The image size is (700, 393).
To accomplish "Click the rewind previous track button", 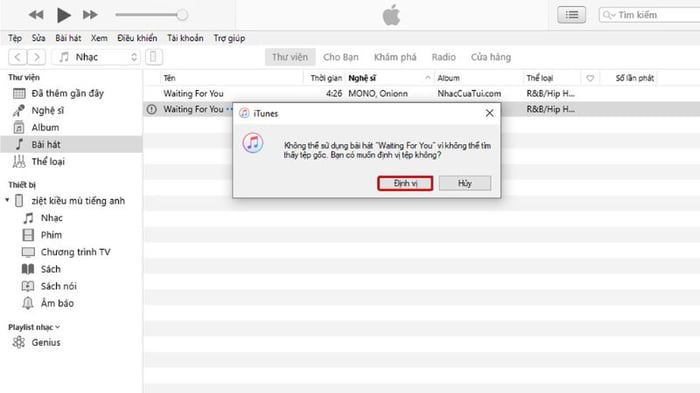I will (x=36, y=15).
